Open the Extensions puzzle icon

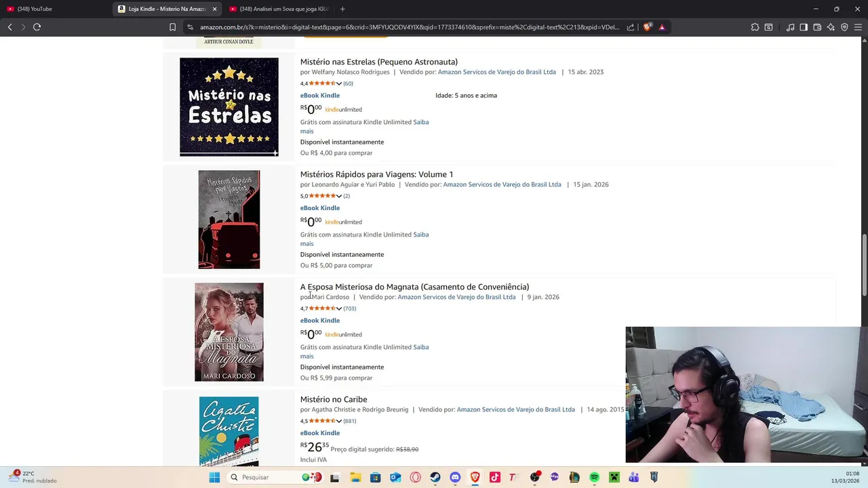pos(755,27)
